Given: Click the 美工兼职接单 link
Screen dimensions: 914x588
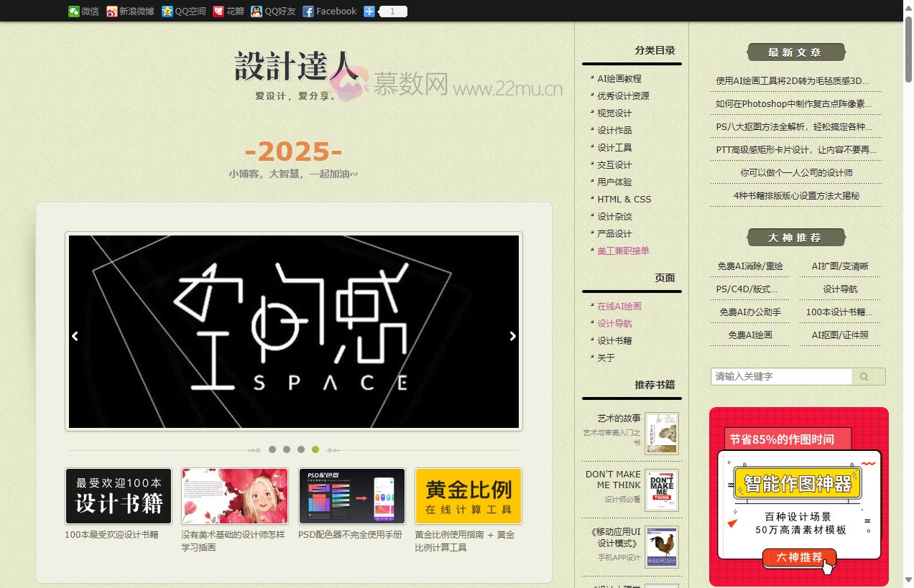Looking at the screenshot, I should (x=623, y=251).
